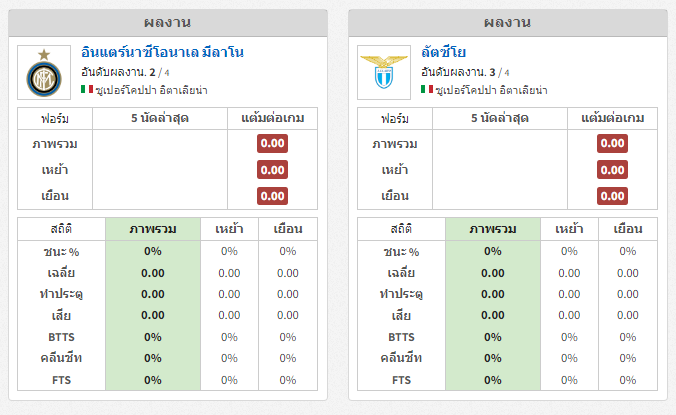The height and width of the screenshot is (415, 676).
Task: Click the Inter Milan club crest logo
Action: (44, 72)
